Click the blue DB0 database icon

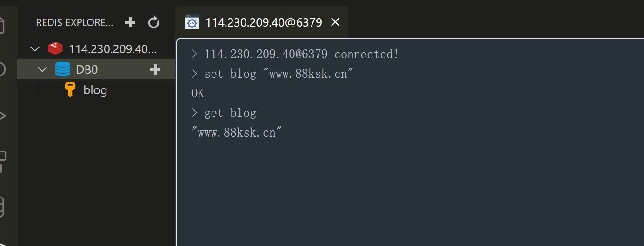click(63, 69)
